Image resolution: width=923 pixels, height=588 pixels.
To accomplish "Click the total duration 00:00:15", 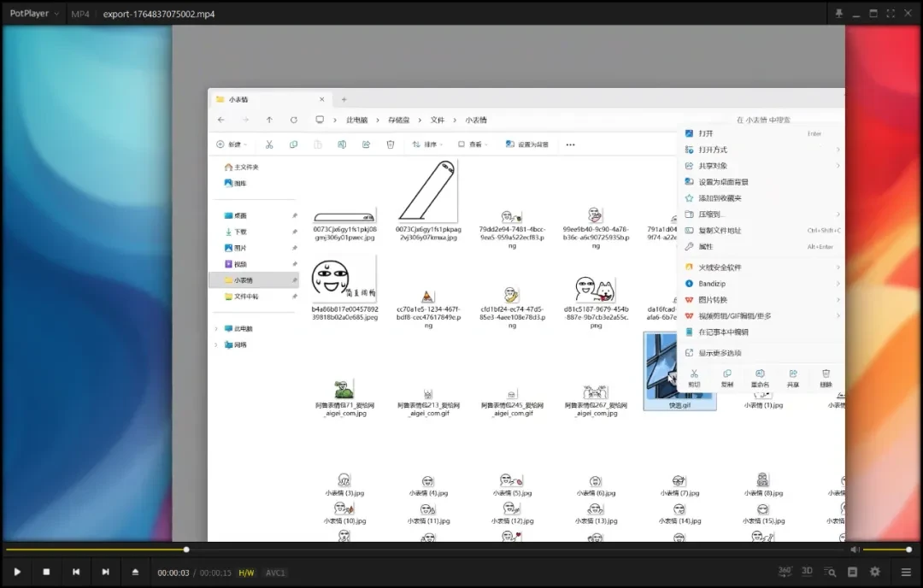I will coord(215,573).
